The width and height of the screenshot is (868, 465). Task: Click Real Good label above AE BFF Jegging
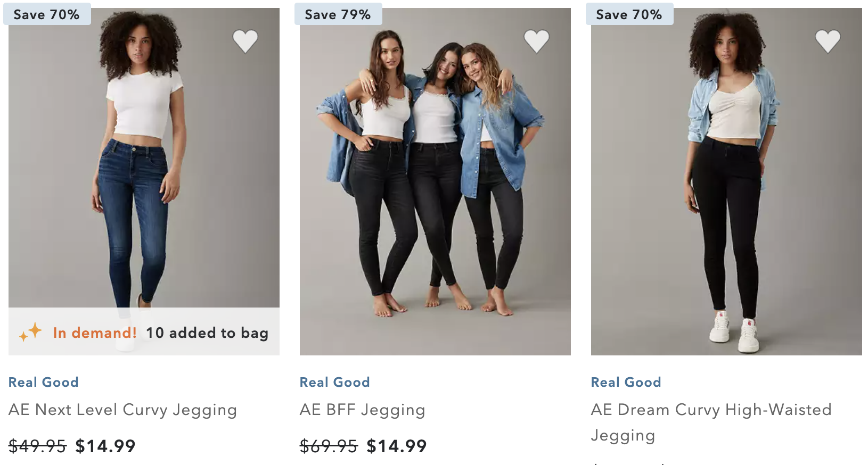tap(335, 382)
